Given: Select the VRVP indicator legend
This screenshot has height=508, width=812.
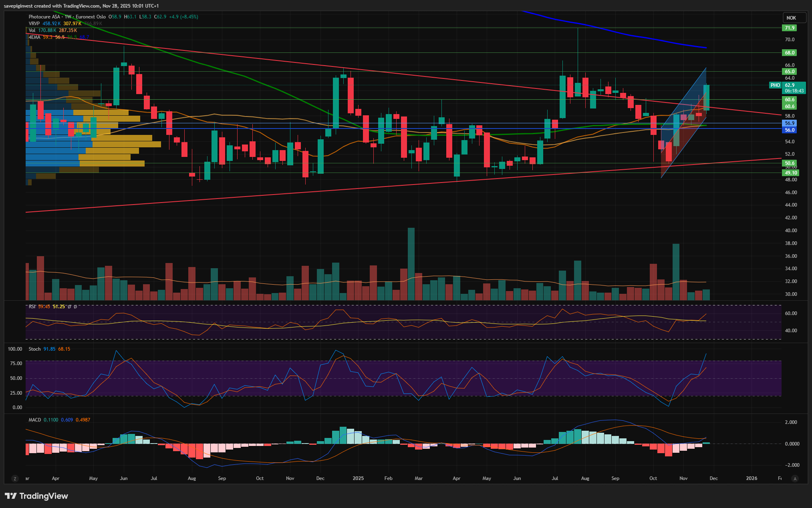Looking at the screenshot, I should pyautogui.click(x=34, y=24).
